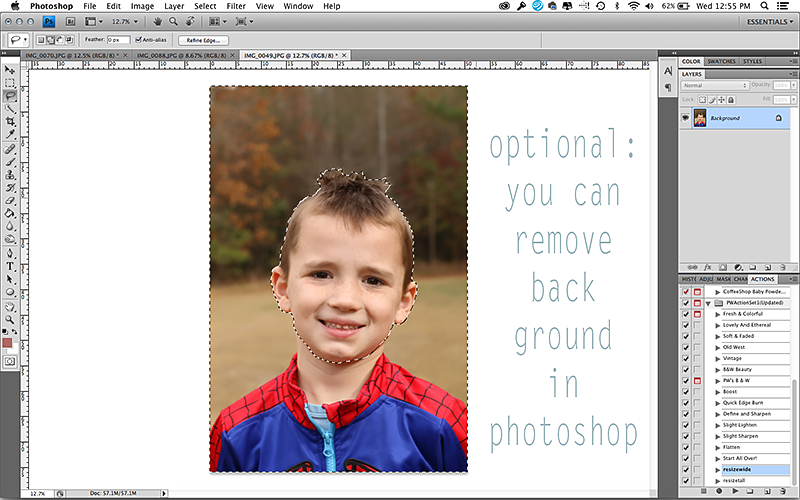Select the Brush tool

[10, 162]
